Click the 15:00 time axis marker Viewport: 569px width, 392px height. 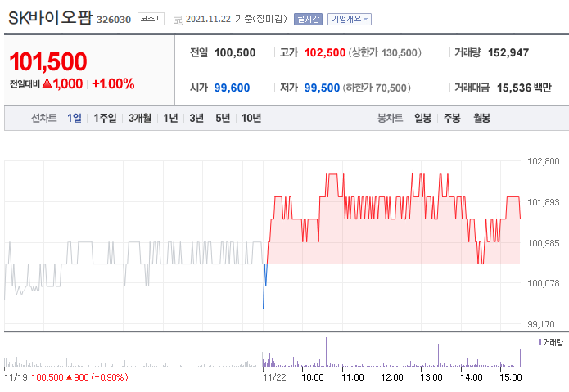[511, 377]
